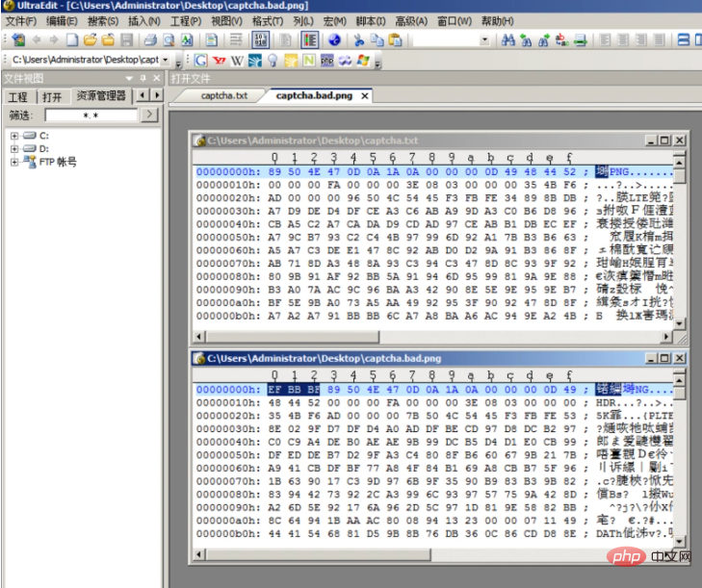Viewport: 702px width, 588px height.
Task: Toggle hex edit mode button
Action: 260,40
